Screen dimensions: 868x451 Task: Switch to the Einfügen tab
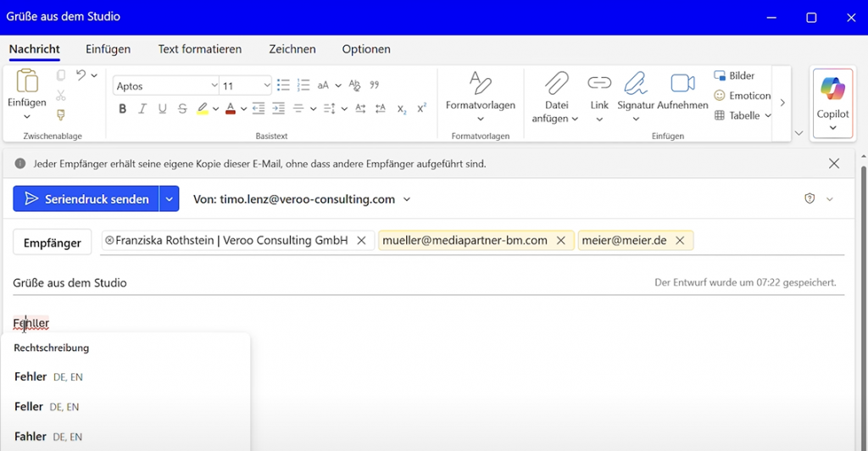(x=108, y=49)
